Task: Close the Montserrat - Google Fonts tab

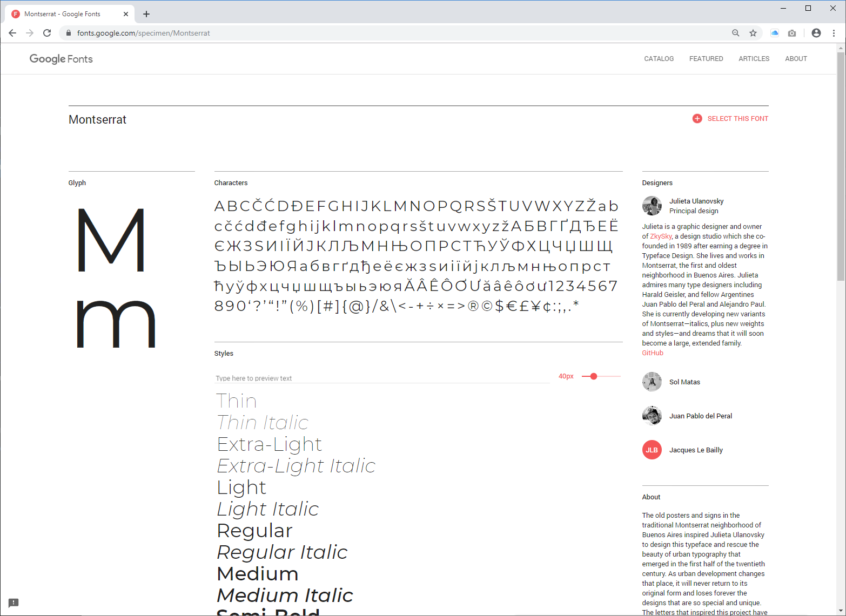Action: pos(126,14)
